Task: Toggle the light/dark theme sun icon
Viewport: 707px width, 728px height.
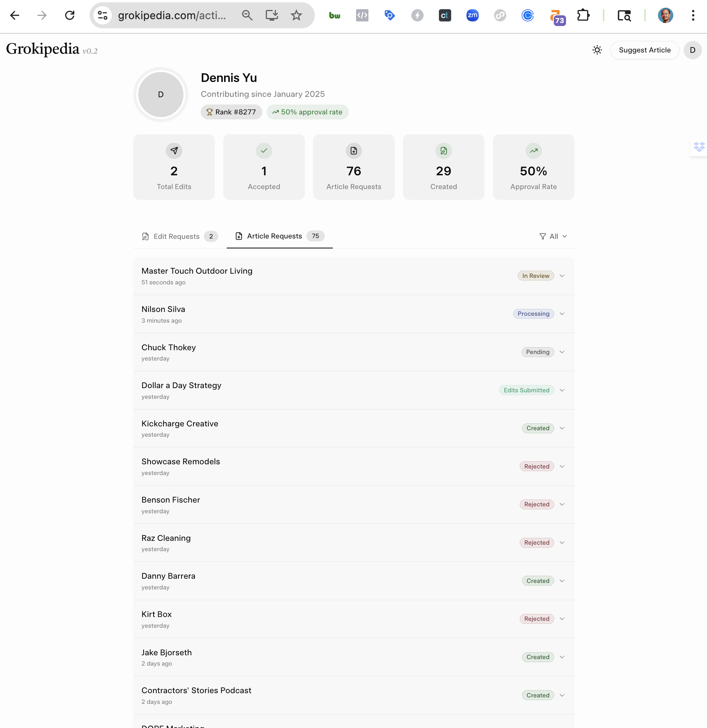Action: point(597,50)
